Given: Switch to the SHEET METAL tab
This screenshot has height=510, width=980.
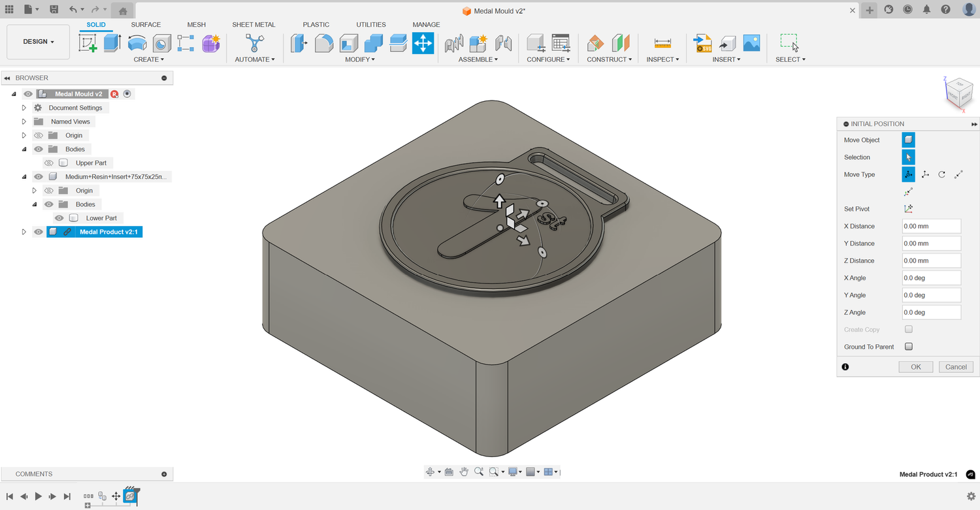Looking at the screenshot, I should click(253, 25).
